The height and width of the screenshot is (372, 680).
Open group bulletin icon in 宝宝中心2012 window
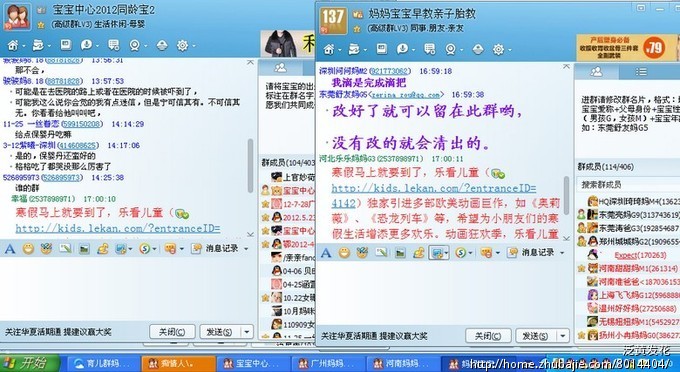[114, 44]
